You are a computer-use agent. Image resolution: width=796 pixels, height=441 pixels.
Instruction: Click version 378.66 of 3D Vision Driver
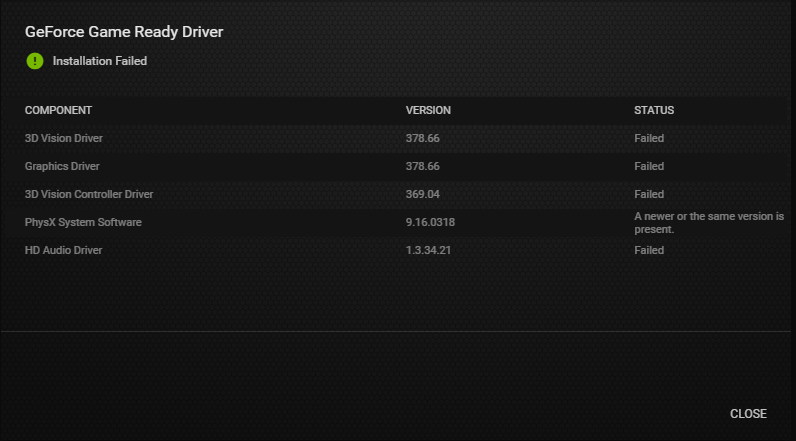(422, 138)
